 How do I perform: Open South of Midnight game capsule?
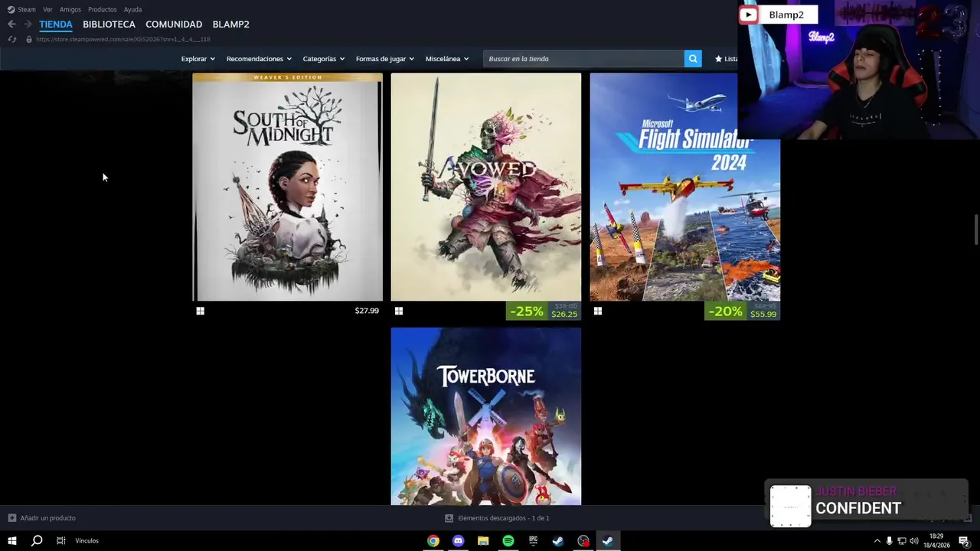pos(287,187)
